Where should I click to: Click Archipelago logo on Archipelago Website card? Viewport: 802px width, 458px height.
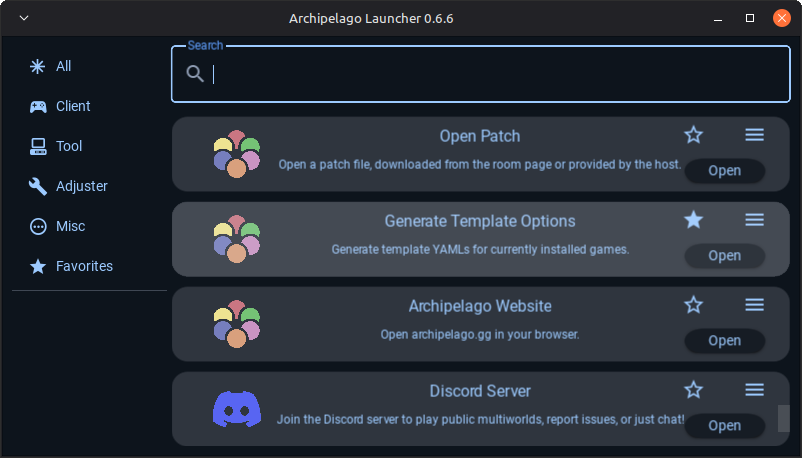[x=237, y=324]
